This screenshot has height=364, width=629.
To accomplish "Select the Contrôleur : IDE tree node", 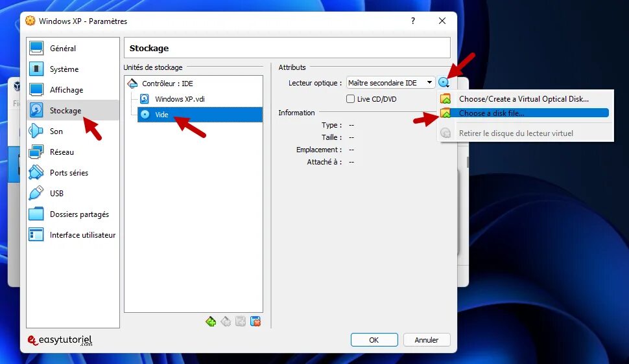I will 167,84.
